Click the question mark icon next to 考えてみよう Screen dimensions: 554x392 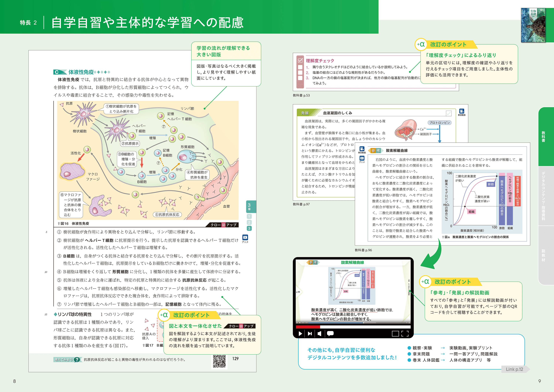pos(77,359)
